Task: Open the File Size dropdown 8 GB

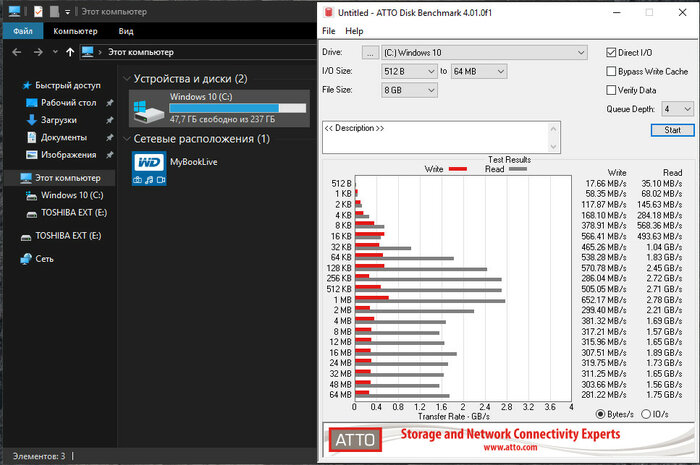Action: 409,90
